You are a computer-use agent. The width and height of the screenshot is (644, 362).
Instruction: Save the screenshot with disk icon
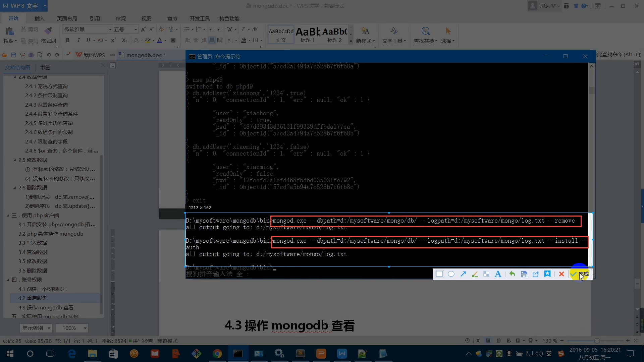click(524, 274)
